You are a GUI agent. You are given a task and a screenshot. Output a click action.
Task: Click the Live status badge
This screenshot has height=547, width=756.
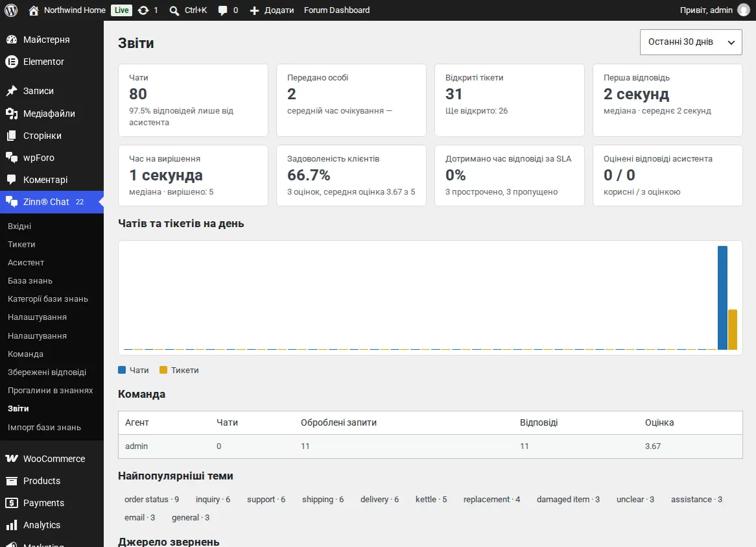click(x=121, y=10)
